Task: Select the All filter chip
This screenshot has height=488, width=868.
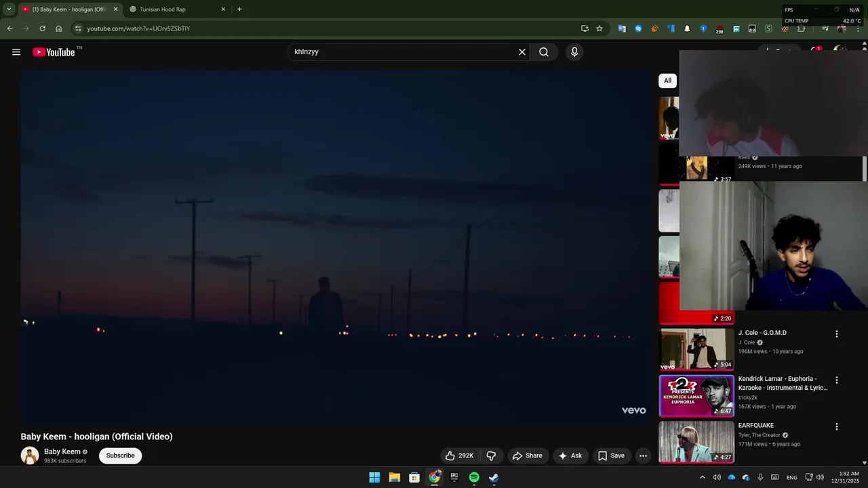Action: click(667, 81)
